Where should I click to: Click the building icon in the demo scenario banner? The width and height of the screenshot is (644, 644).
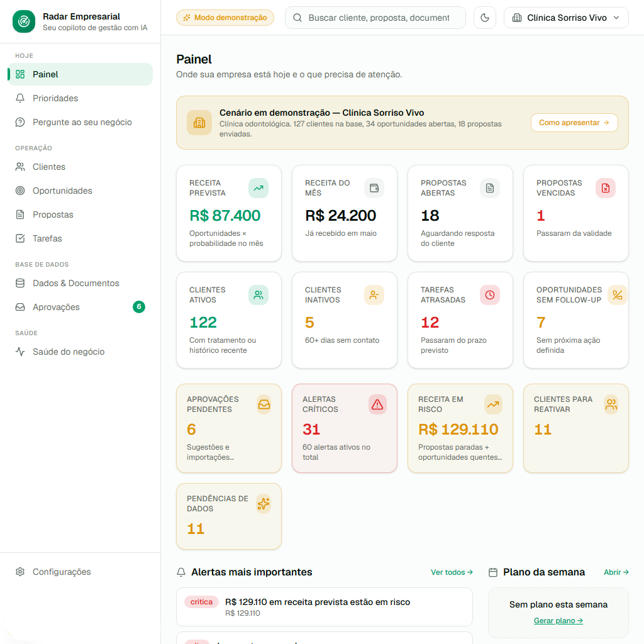coord(199,123)
